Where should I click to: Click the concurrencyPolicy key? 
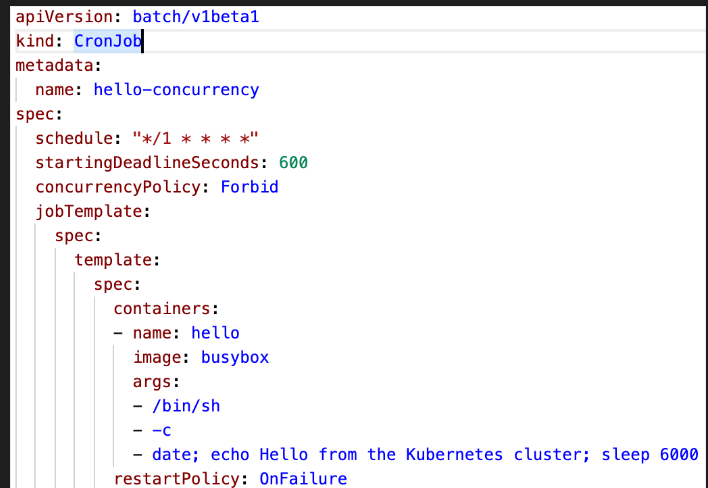(118, 187)
